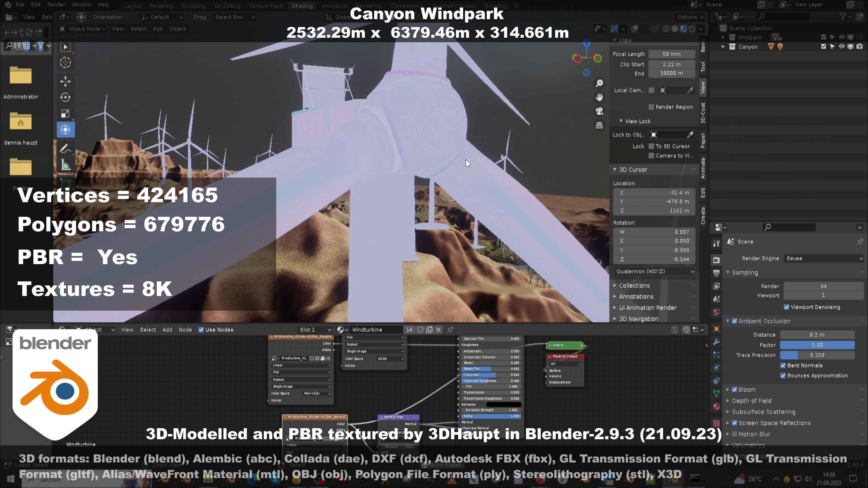868x488 pixels.
Task: Open the Render menu in the top bar
Action: (x=56, y=5)
